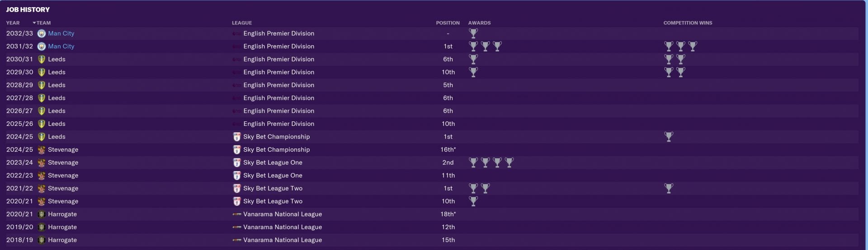Sort by the Team column header arrow

pyautogui.click(x=34, y=23)
